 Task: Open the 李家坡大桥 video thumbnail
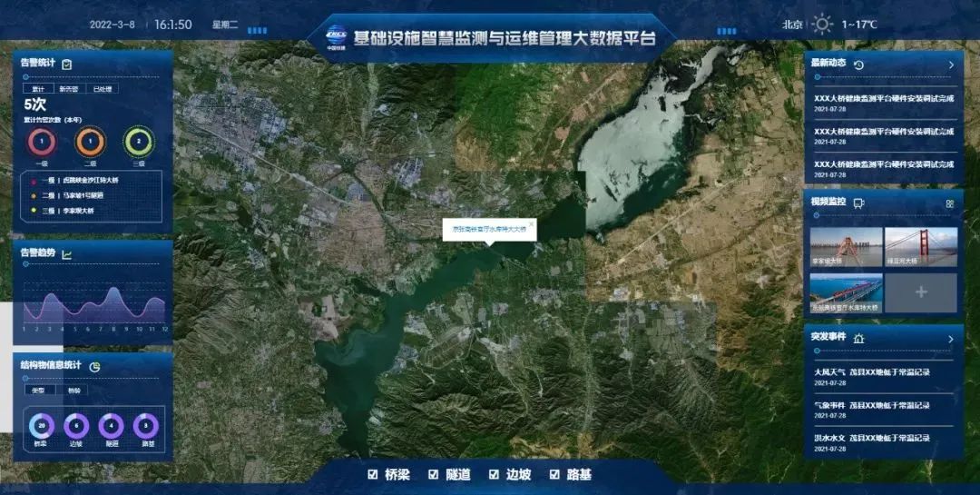(846, 247)
